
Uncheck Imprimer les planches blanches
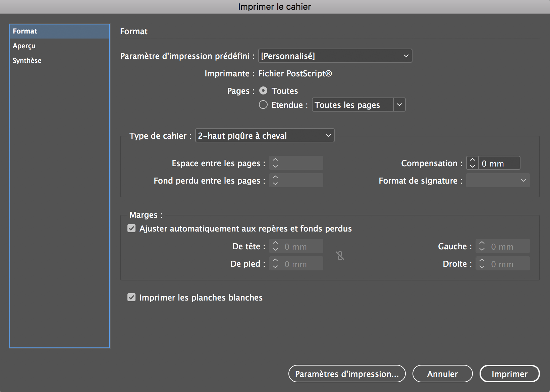(x=131, y=298)
